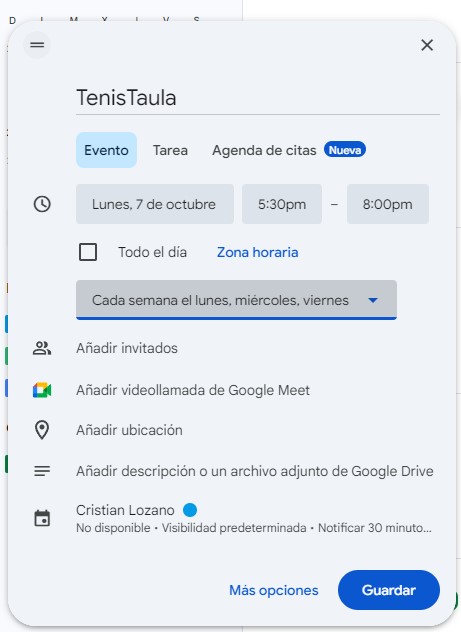
Task: Click the guests people icon
Action: click(x=42, y=348)
